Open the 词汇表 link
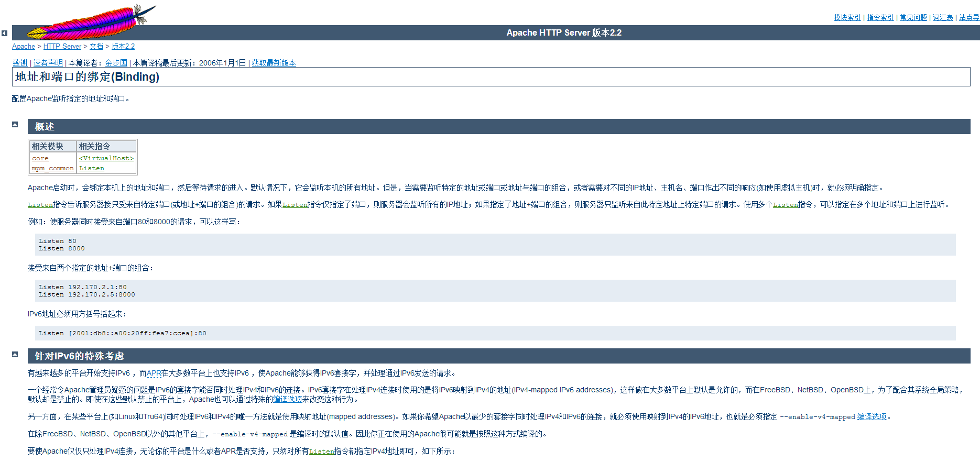 pos(943,17)
